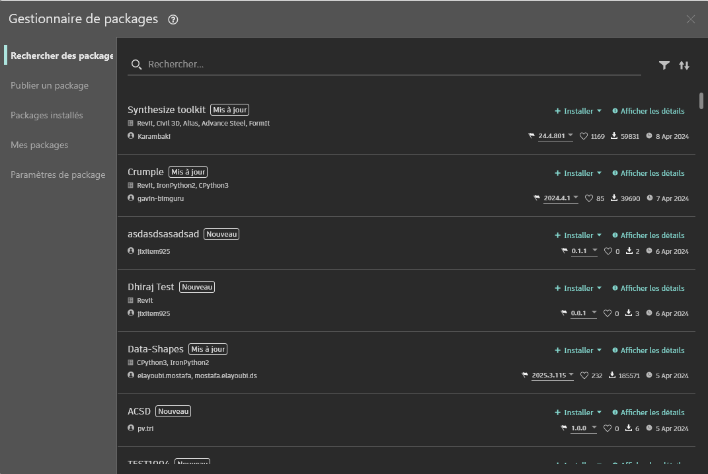Show details for asdasdsasadsad
This screenshot has width=708, height=474.
coord(648,235)
